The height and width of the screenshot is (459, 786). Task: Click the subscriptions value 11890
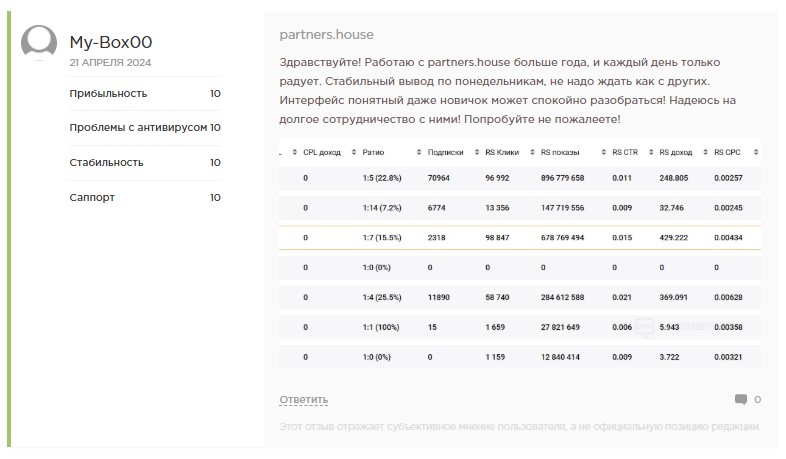[x=439, y=297]
